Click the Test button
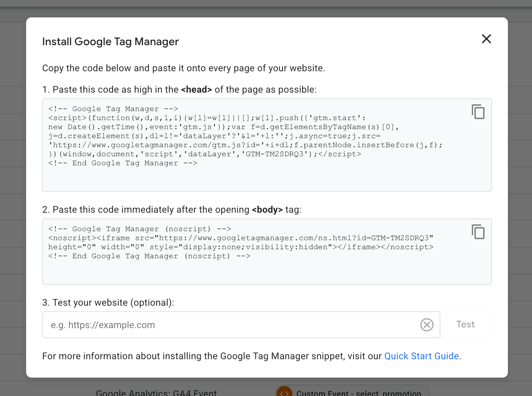This screenshot has height=396, width=532. (x=465, y=325)
